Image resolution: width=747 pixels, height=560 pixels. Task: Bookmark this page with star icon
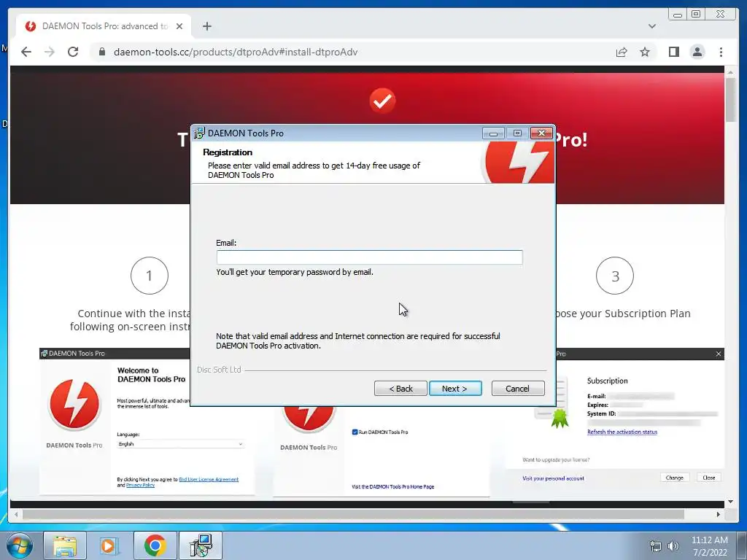645,52
